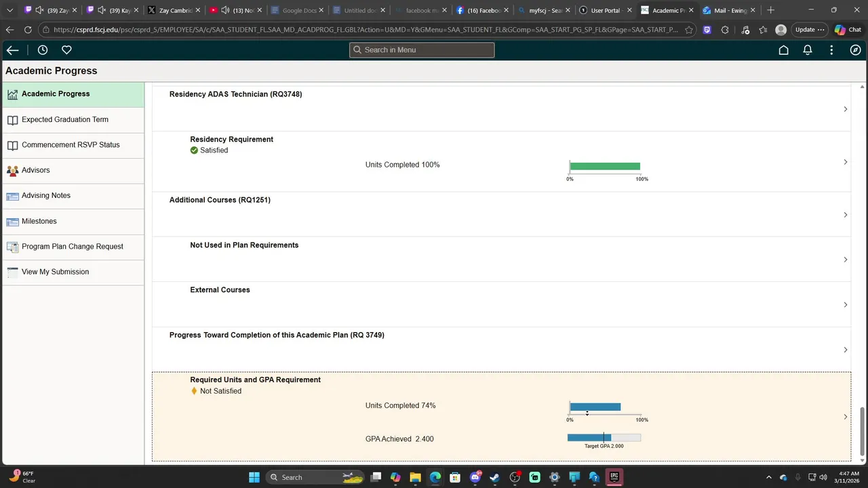The width and height of the screenshot is (868, 488).
Task: Open the Recently Visited clock icon
Action: [x=43, y=50]
